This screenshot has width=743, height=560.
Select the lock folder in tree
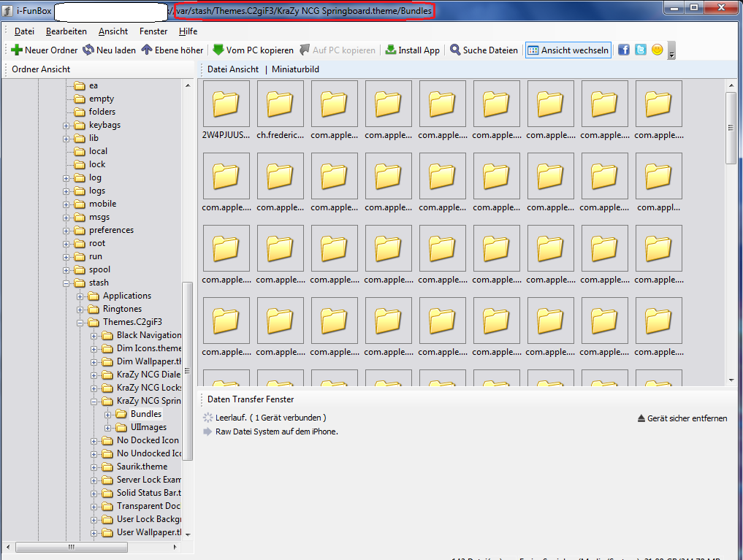coord(97,164)
